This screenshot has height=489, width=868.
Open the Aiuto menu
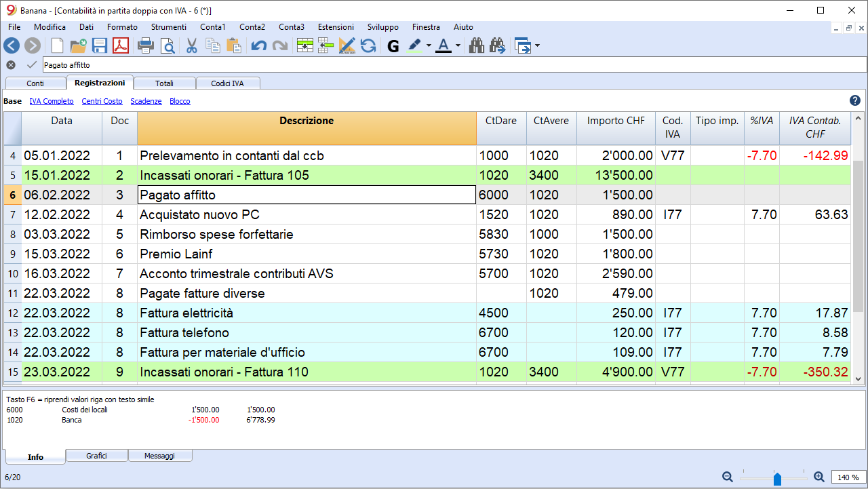click(x=464, y=27)
